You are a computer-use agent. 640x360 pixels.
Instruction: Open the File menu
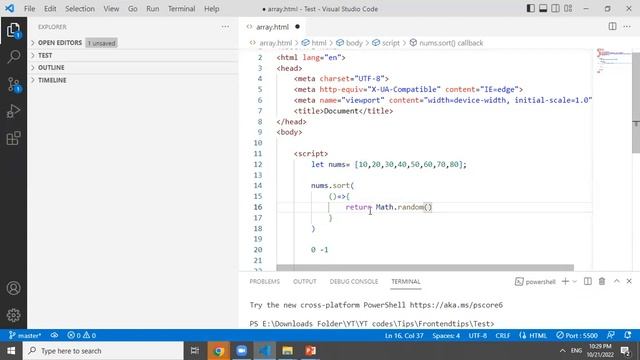pyautogui.click(x=29, y=9)
